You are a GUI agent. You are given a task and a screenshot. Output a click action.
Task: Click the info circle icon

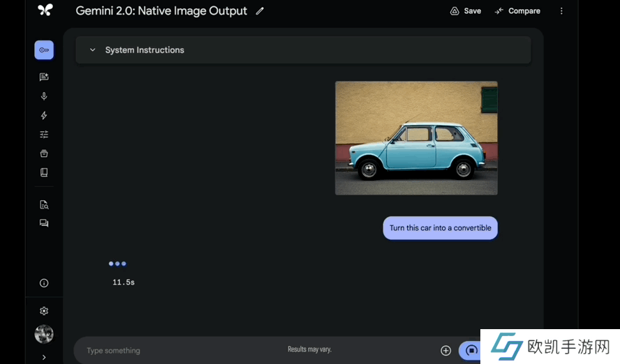pos(44,283)
